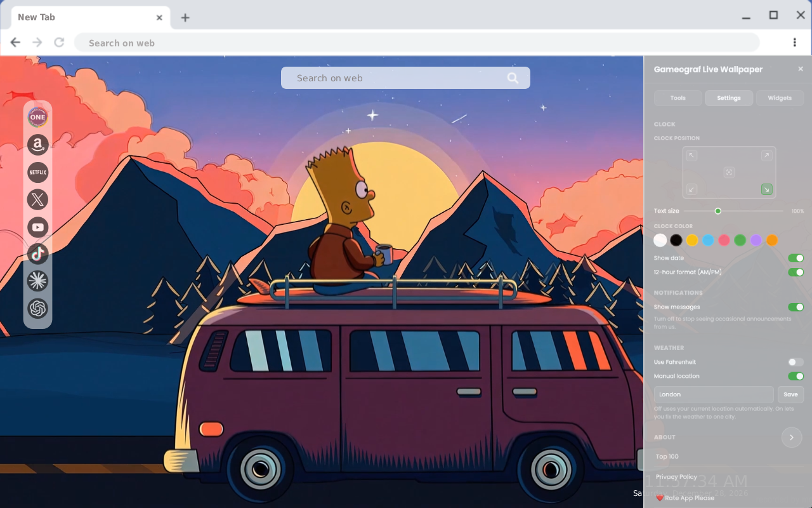
Task: Click the browser address bar
Action: [x=417, y=43]
